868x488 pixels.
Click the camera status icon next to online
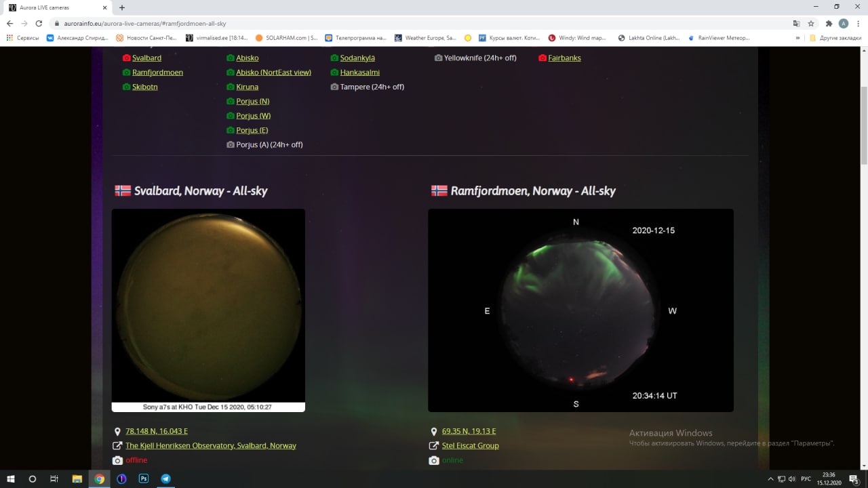[x=434, y=460]
